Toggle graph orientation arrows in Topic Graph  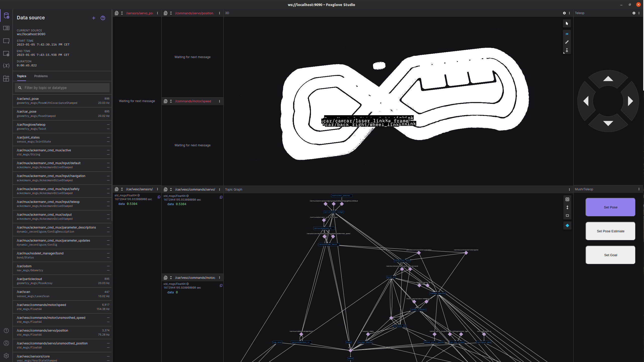[x=567, y=207]
